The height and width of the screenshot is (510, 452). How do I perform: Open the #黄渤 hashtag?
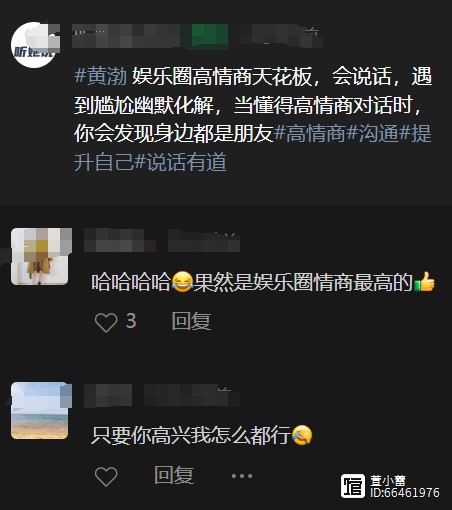click(101, 76)
